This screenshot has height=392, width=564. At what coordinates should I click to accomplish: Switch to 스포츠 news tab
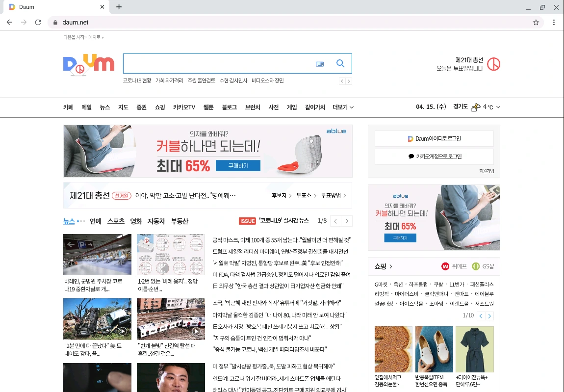[x=116, y=221]
